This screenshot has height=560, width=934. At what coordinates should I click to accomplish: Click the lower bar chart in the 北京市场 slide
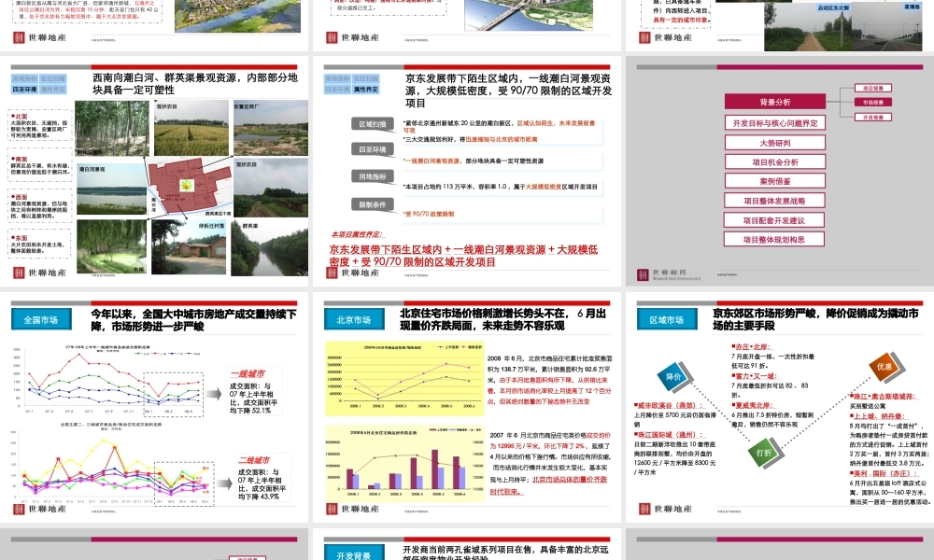tap(404, 464)
